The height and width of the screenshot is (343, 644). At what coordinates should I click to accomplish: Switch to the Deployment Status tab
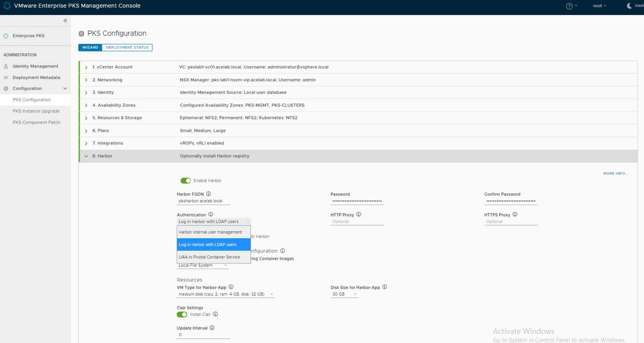(x=127, y=48)
